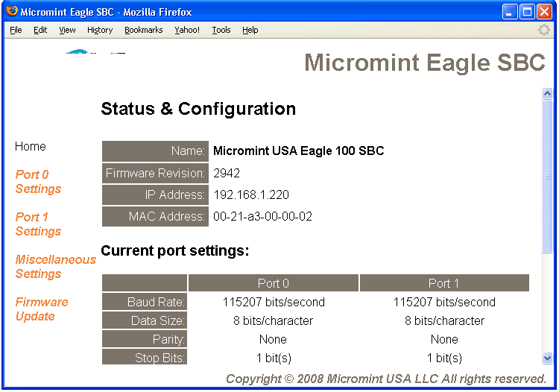Click Port 1 baud rate value
Screen dimensions: 559x392
(444, 302)
